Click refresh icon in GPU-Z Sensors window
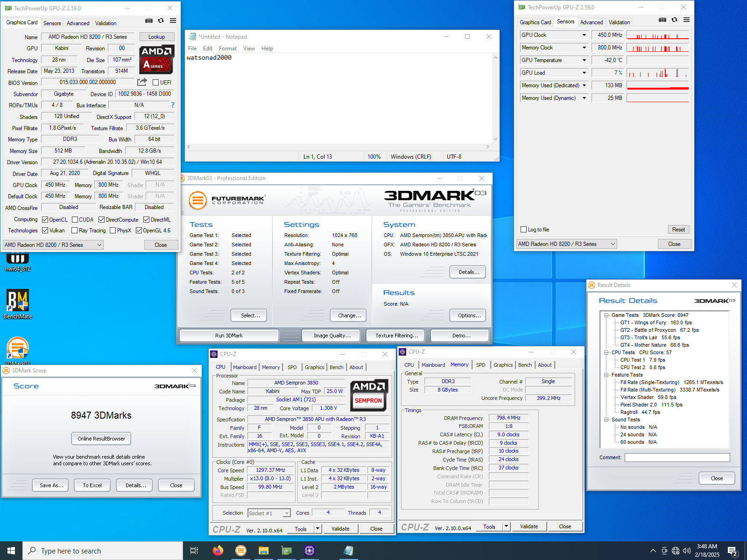This screenshot has width=747, height=560. tap(675, 20)
